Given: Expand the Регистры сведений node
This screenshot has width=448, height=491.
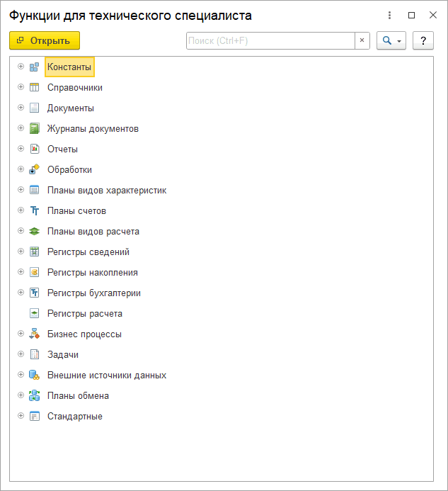Looking at the screenshot, I should (x=21, y=251).
